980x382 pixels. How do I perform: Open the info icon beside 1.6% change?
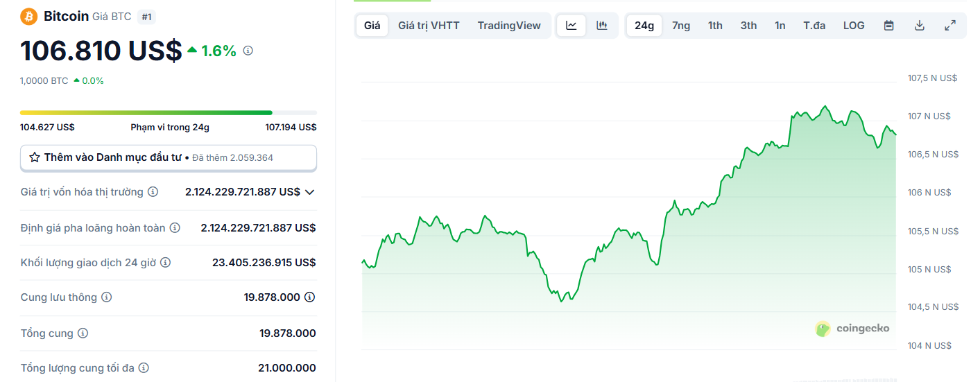click(248, 51)
